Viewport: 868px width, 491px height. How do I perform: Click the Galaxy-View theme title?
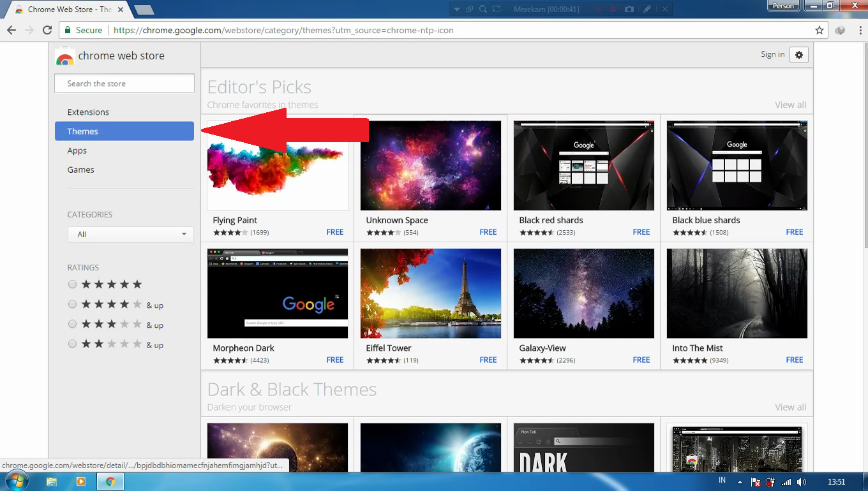click(x=542, y=348)
